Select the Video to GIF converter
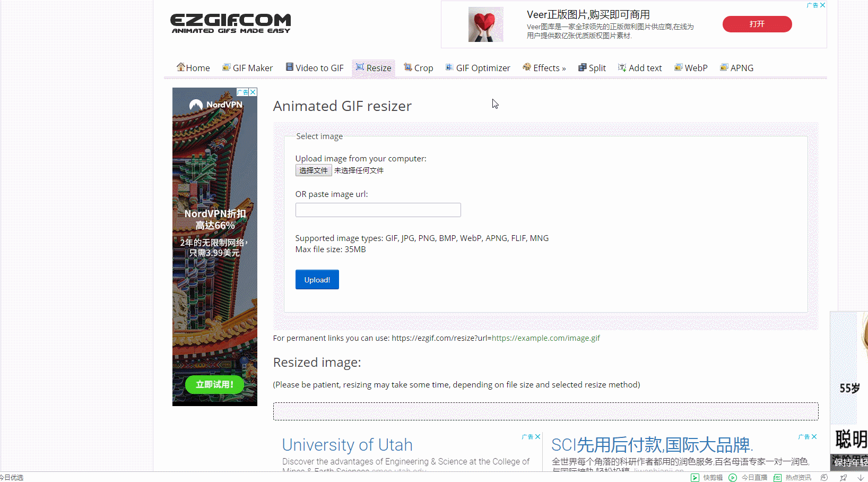Screen dimensions: 868x482 pyautogui.click(x=315, y=67)
